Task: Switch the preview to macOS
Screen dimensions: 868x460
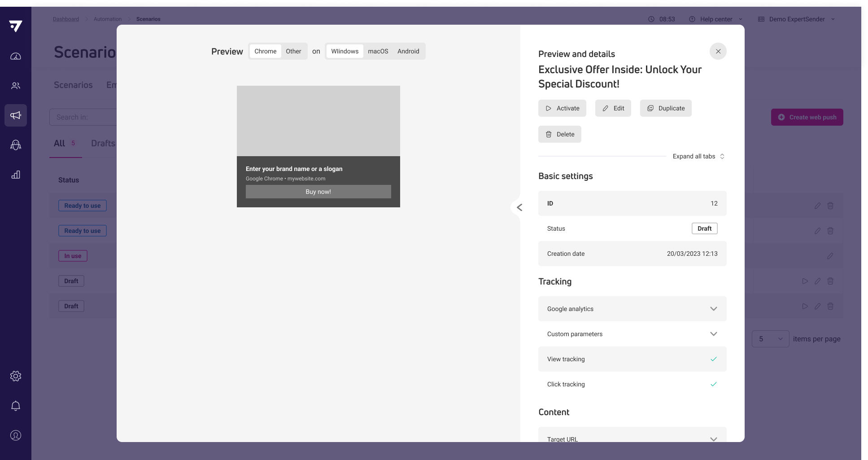Action: pyautogui.click(x=378, y=51)
